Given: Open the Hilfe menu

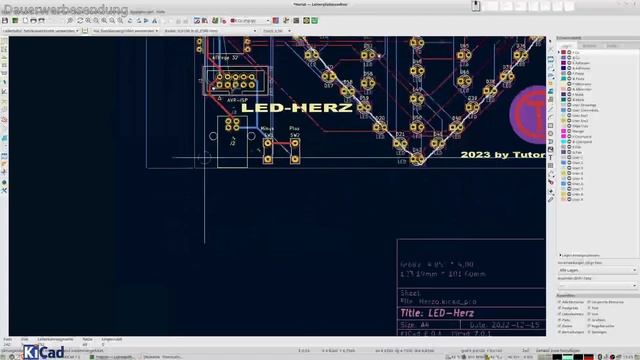Looking at the screenshot, I should pos(161,12).
